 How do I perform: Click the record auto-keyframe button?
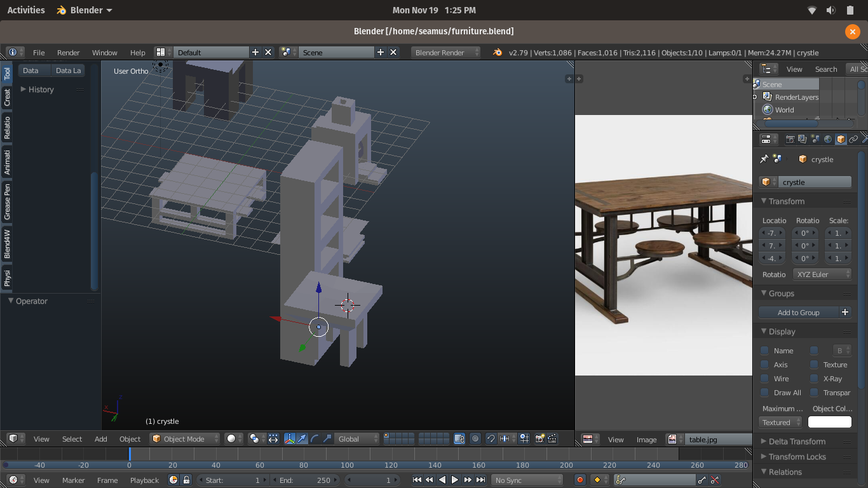[580, 480]
